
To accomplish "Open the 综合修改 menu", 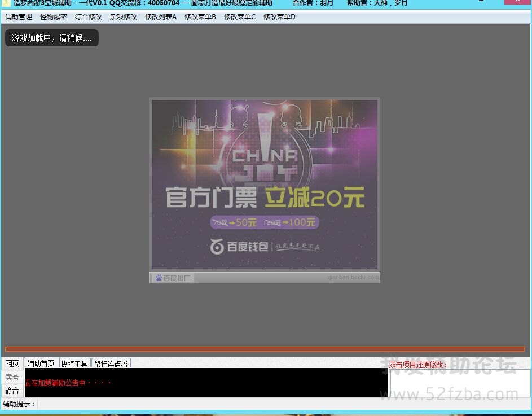I will 89,16.
